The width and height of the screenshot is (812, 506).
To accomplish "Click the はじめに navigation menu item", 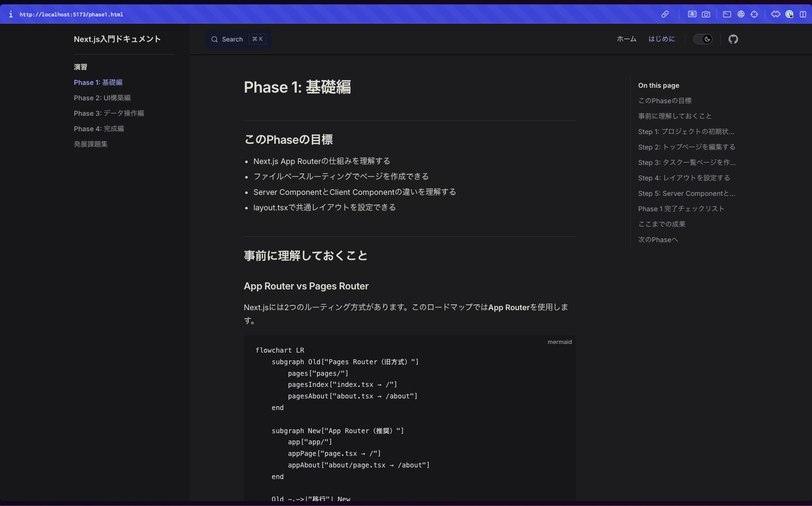I will point(661,39).
